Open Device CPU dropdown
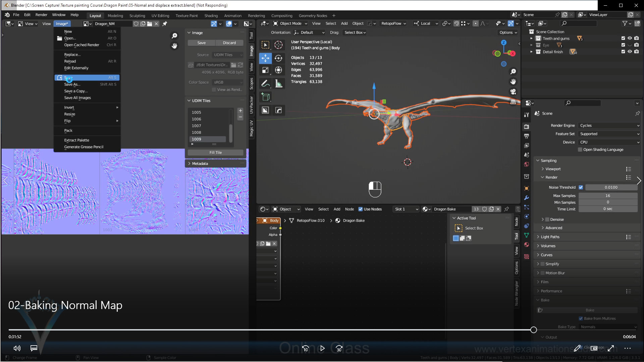The image size is (644, 362). [x=609, y=142]
